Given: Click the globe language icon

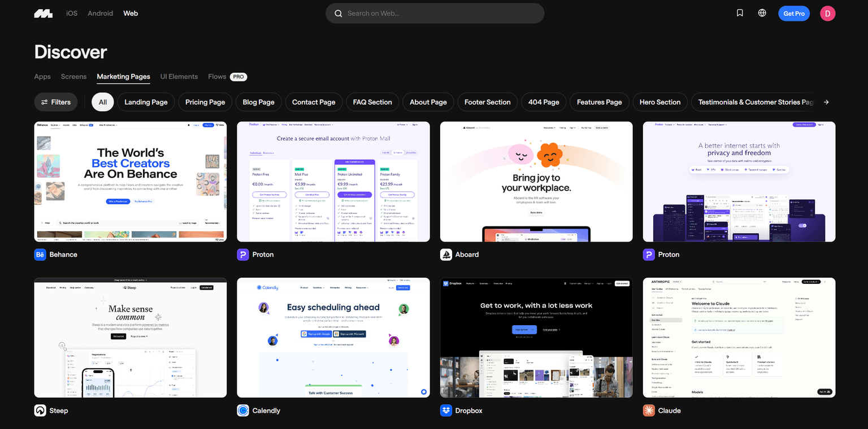Looking at the screenshot, I should [762, 13].
